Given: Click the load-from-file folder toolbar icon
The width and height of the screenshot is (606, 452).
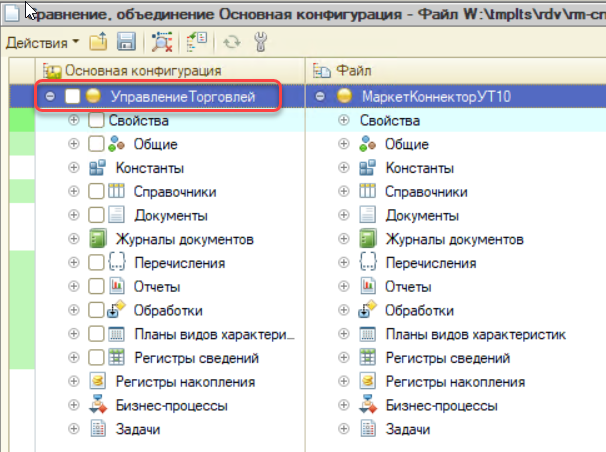Looking at the screenshot, I should click(x=98, y=42).
